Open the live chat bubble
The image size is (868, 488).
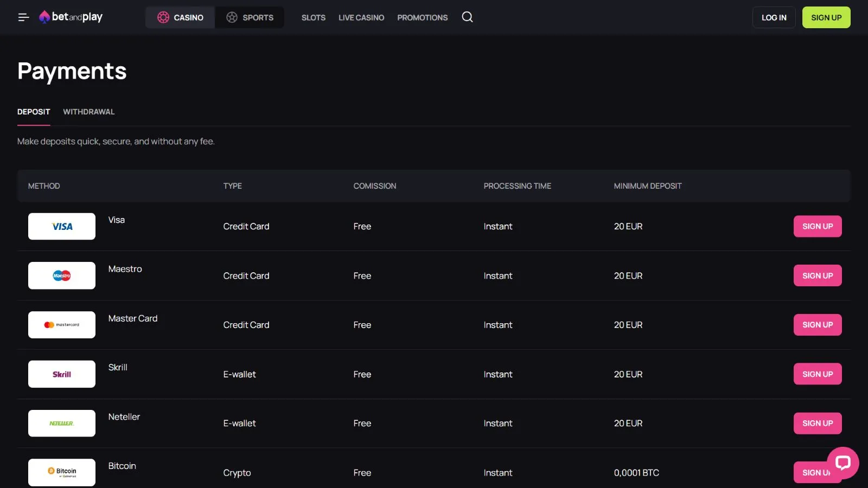click(843, 463)
